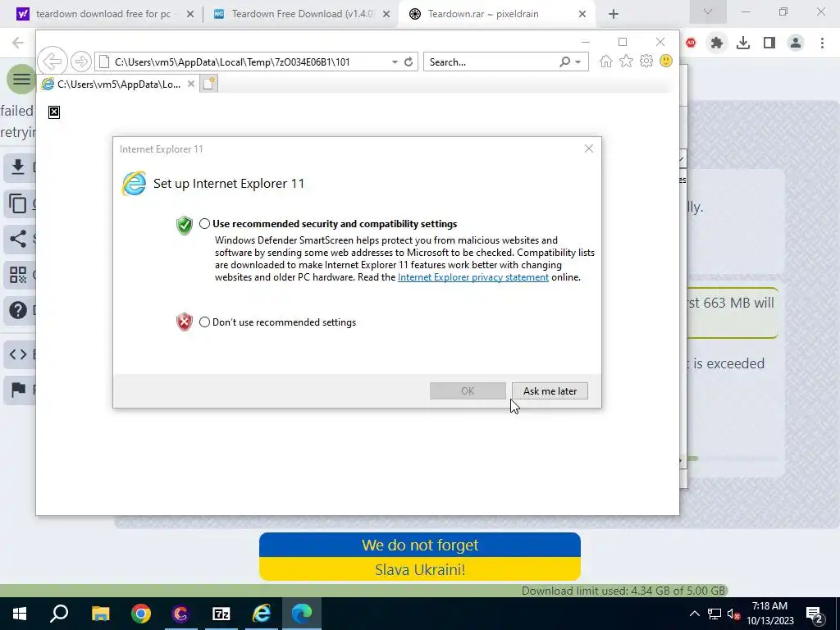Open Google Chrome from the taskbar
This screenshot has width=840, height=630.
(141, 614)
